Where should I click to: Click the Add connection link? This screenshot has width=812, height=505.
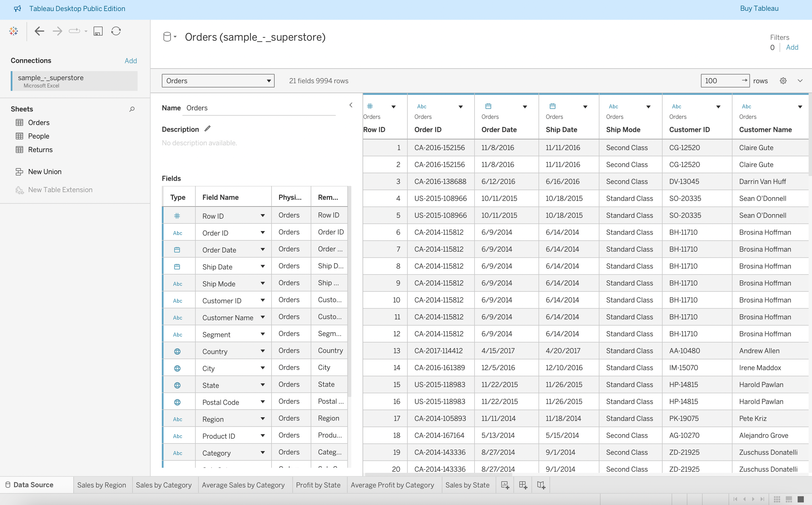tap(131, 61)
